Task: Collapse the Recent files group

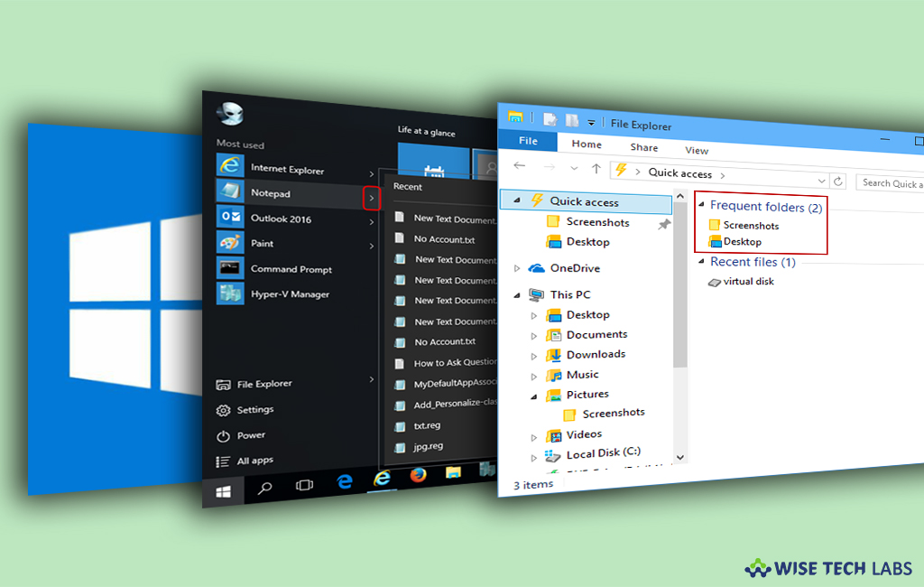Action: pyautogui.click(x=701, y=261)
